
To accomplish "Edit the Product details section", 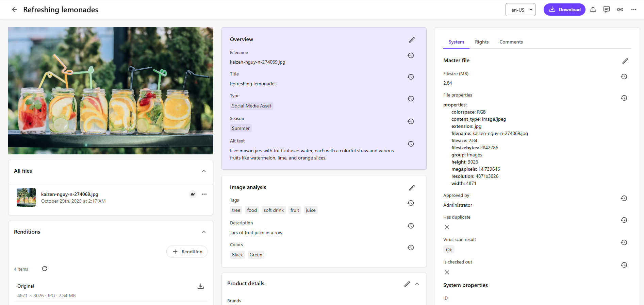I will 407,284.
